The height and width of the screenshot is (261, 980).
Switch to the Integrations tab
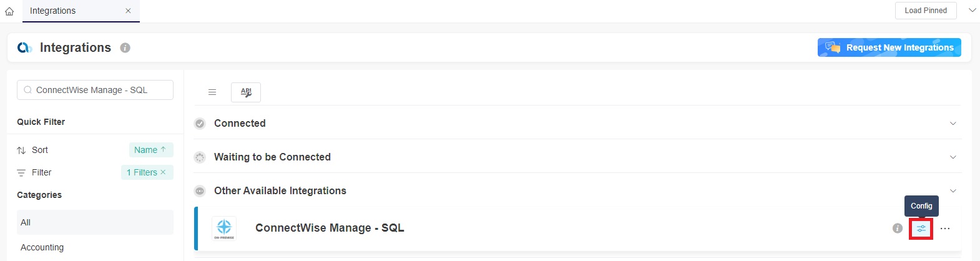tap(53, 11)
